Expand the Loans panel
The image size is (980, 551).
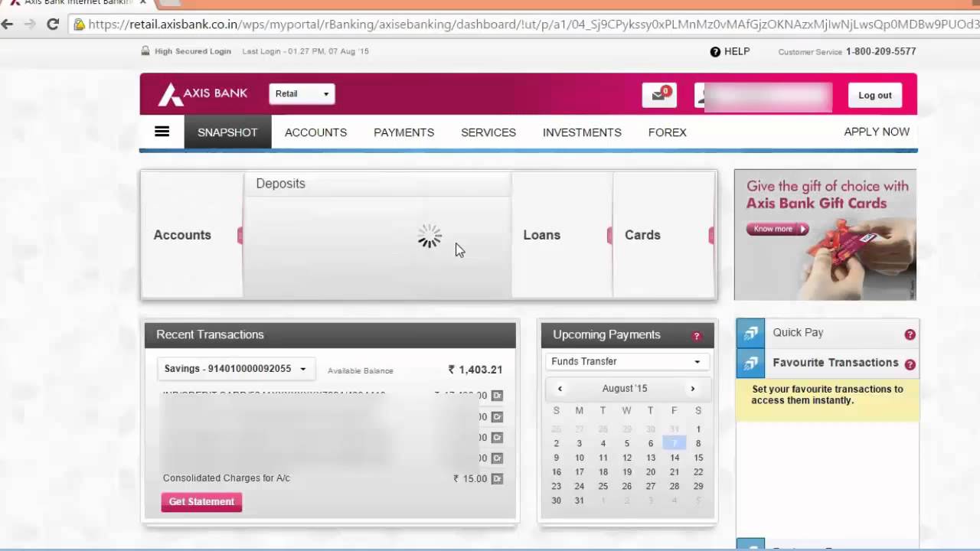tap(562, 235)
